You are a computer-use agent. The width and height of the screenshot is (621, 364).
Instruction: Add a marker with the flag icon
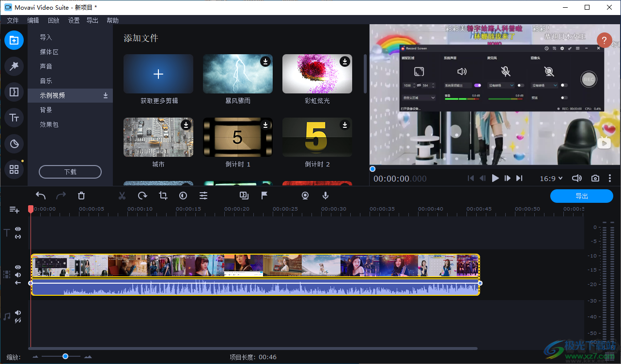click(x=264, y=196)
